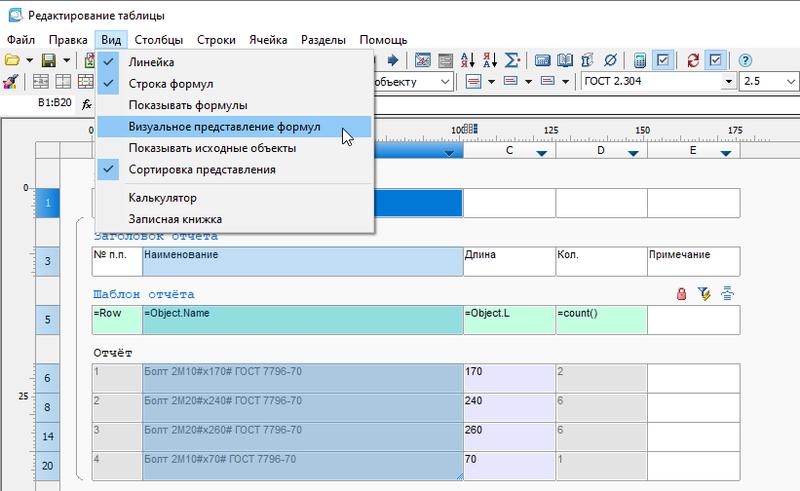
Task: Click the red lock icon in the report template section
Action: (x=681, y=294)
